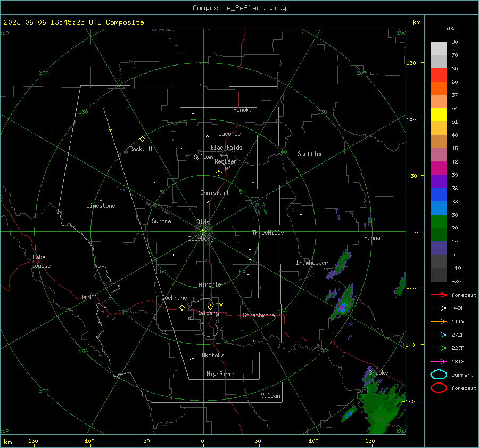Click the Banff label
This screenshot has width=479, height=448.
[x=88, y=297]
